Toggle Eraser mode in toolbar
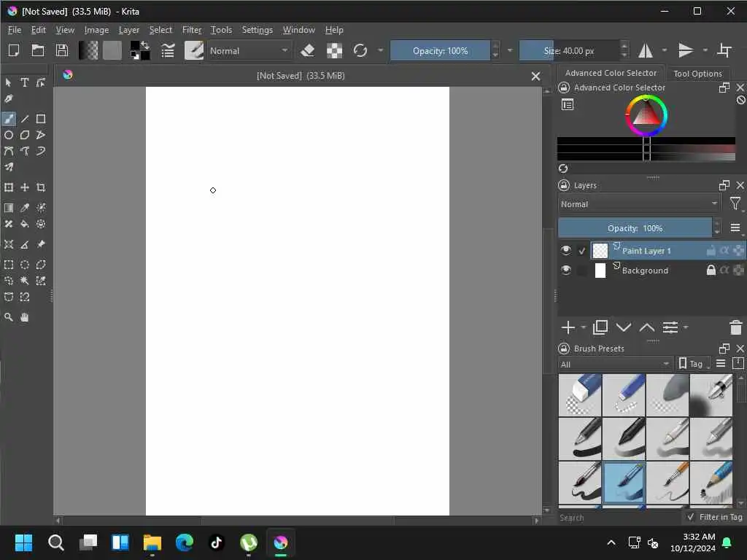747x560 pixels. click(308, 50)
